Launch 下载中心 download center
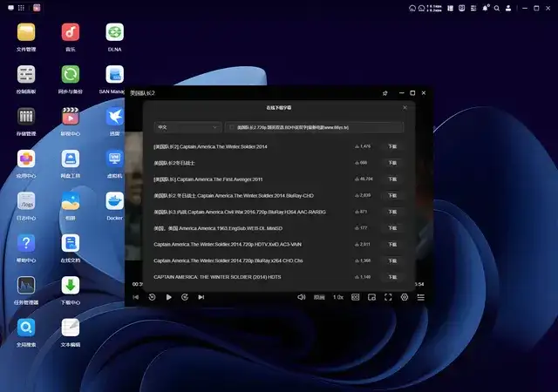 (x=70, y=285)
